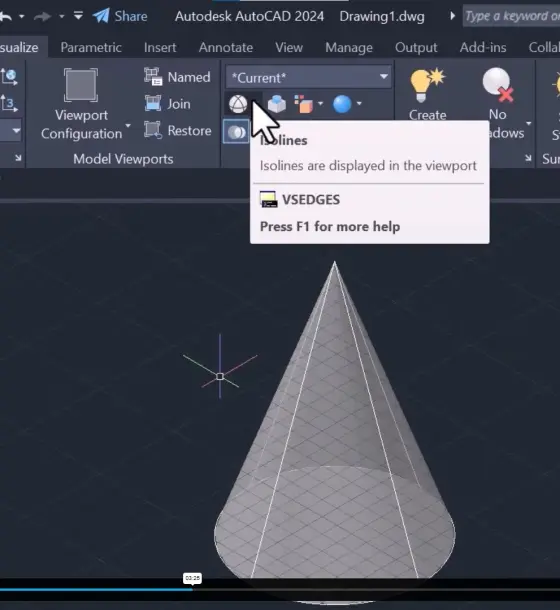
Task: Open the Add-ins ribbon tab
Action: click(483, 47)
